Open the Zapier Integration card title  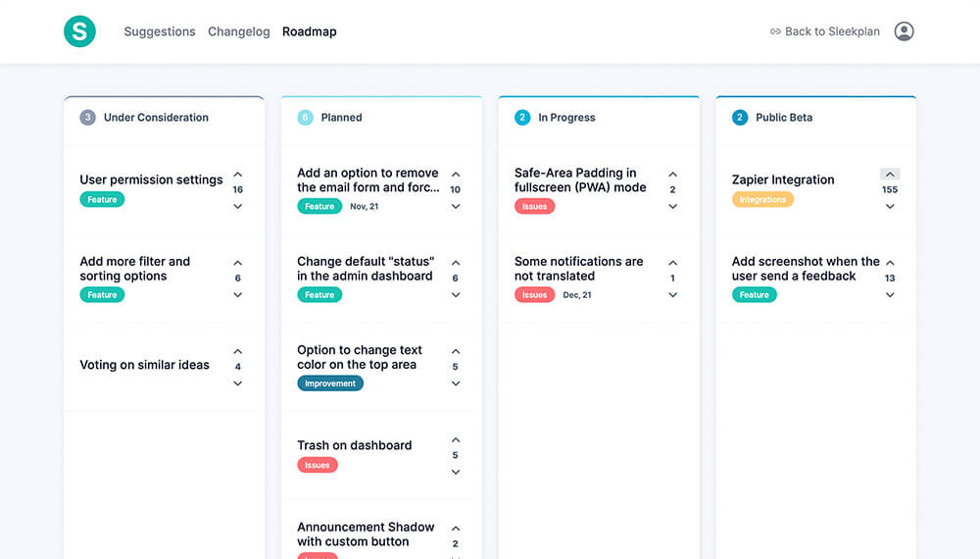(783, 179)
